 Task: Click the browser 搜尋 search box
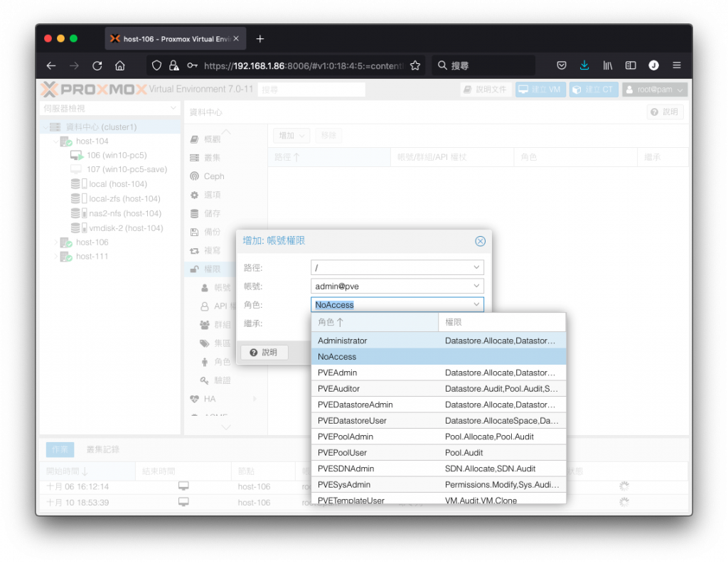pos(483,65)
